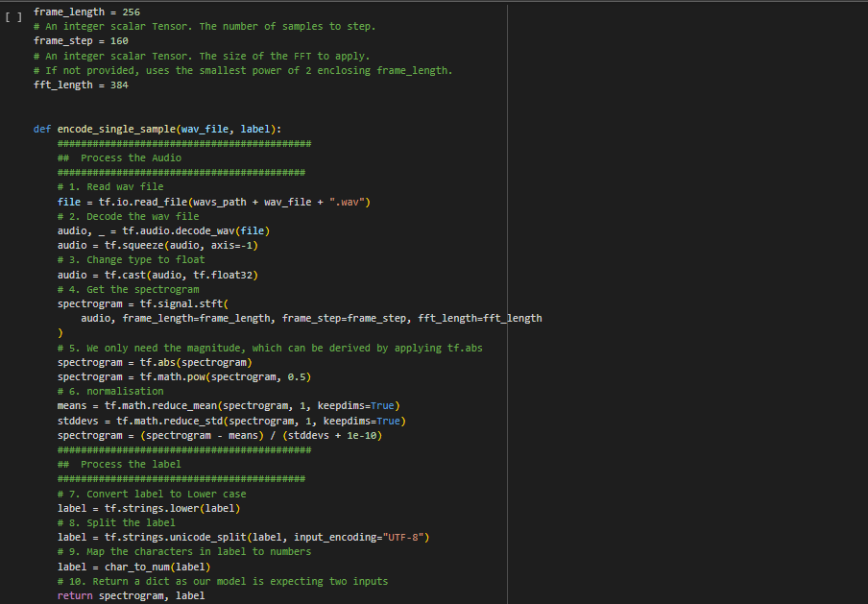868x604 pixels.
Task: Click the line with tf.cast(audio, tf.float32)
Action: pos(157,276)
